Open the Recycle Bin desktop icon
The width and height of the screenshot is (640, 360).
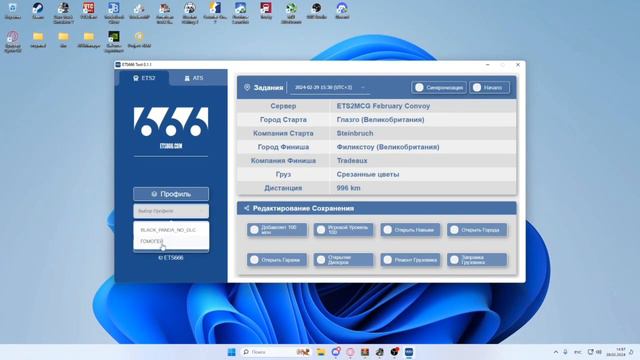(13, 11)
